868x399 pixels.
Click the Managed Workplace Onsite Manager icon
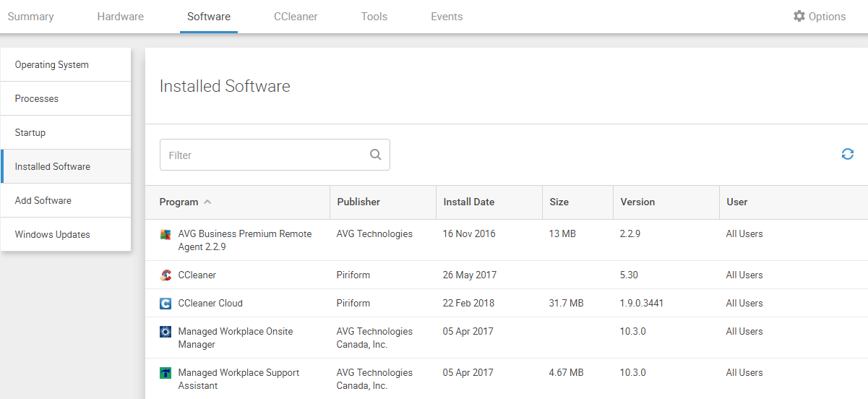point(166,332)
